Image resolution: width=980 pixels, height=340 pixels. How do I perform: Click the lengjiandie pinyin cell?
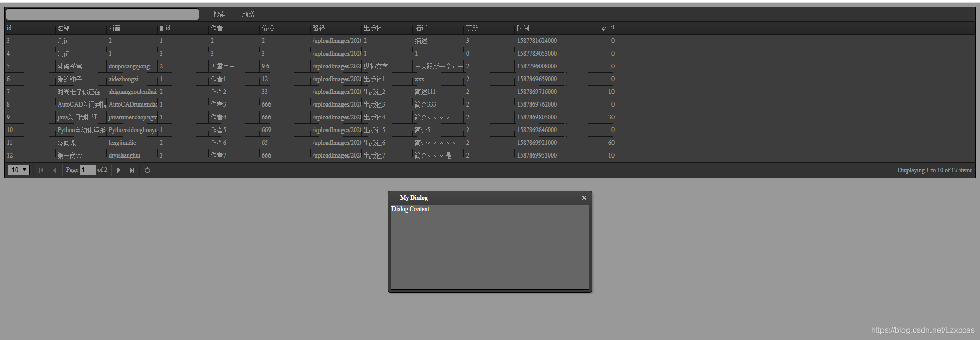click(132, 143)
